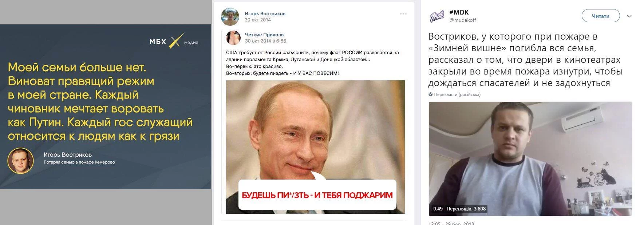Click the #MDK account logo avatar
644x225 pixels.
click(x=437, y=16)
